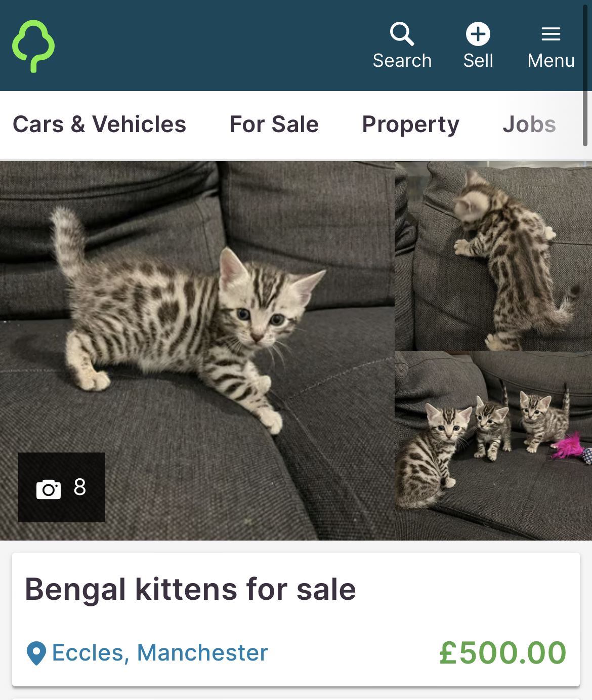Open the Jobs category
The height and width of the screenshot is (700, 592).
click(529, 125)
